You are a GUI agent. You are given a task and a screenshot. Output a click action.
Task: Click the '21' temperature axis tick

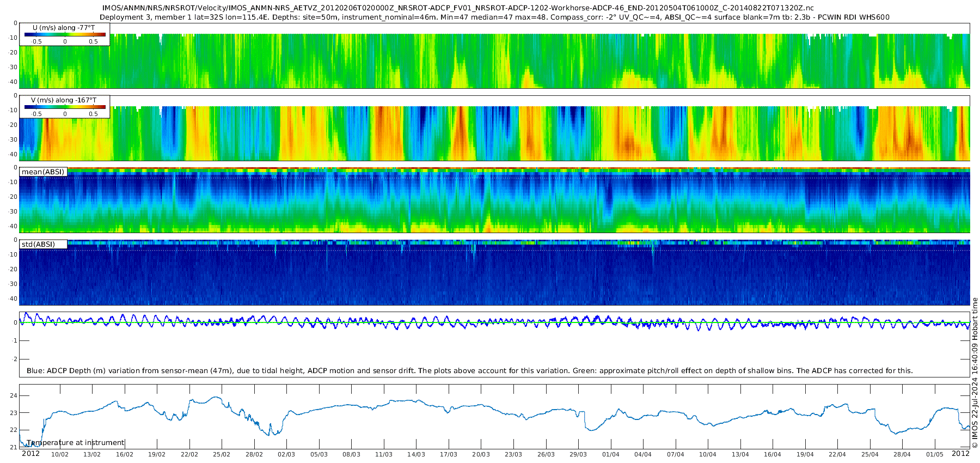pos(14,447)
